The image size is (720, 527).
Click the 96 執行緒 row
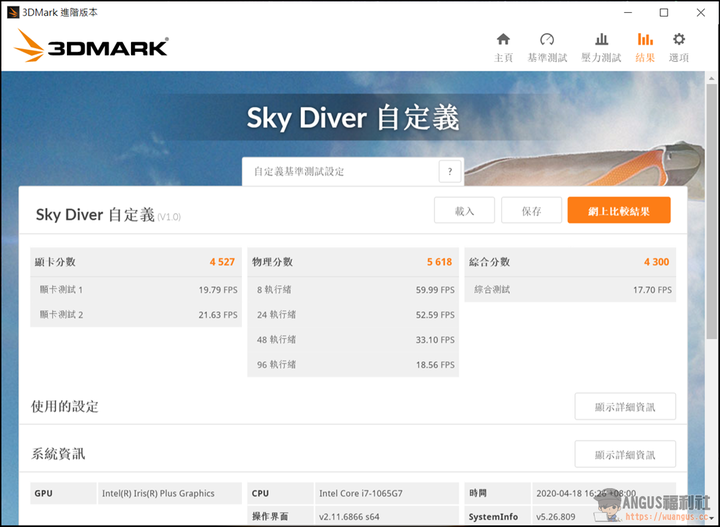353,364
